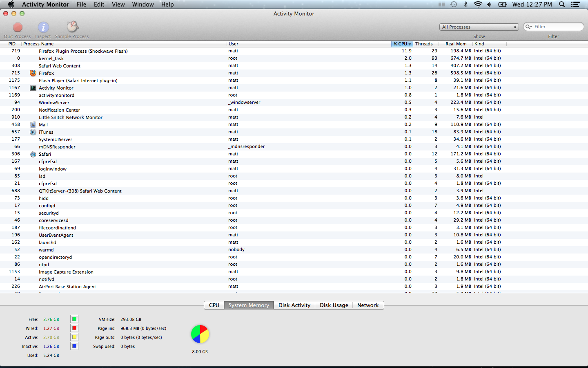Click the volume speaker icon
Viewport: 588px width, 368px height.
pyautogui.click(x=489, y=4)
